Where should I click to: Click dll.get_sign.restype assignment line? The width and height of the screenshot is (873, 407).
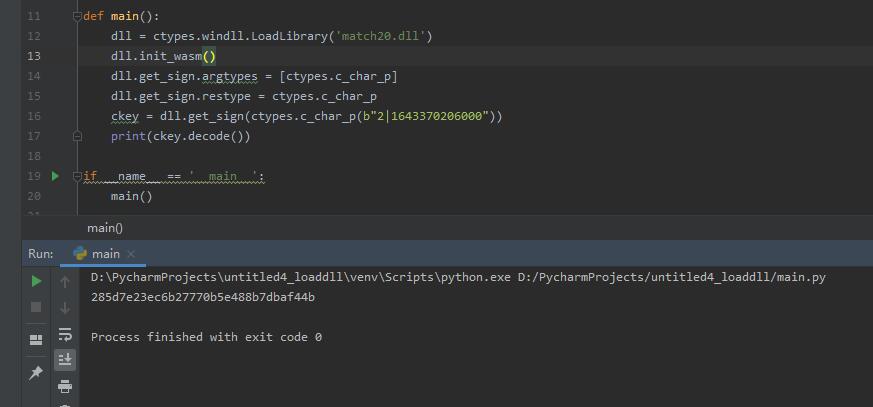pos(244,96)
